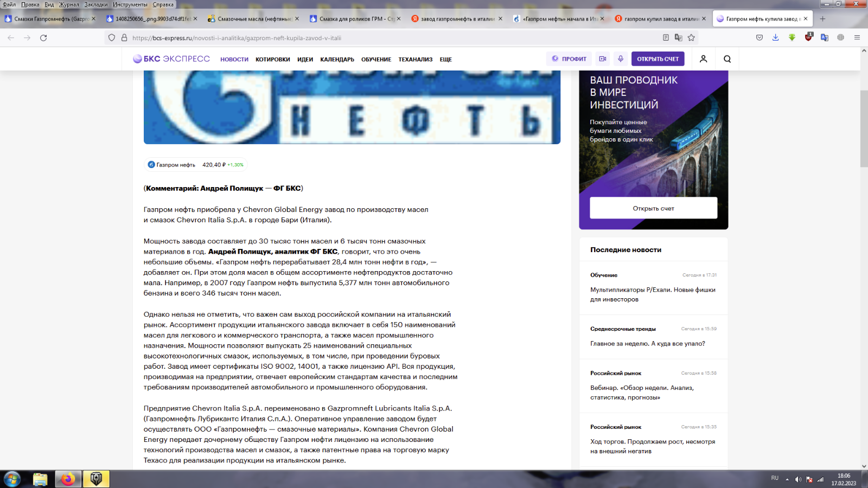The width and height of the screenshot is (868, 488).
Task: Open НОВОСТИ section in site nav
Action: [x=234, y=60]
